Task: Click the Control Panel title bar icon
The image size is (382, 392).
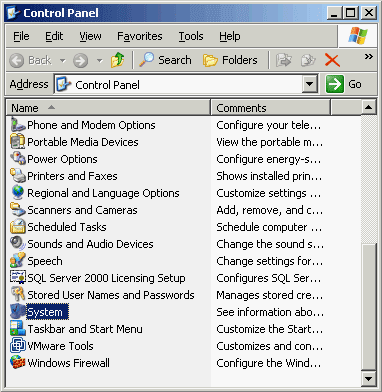Action: coord(14,13)
